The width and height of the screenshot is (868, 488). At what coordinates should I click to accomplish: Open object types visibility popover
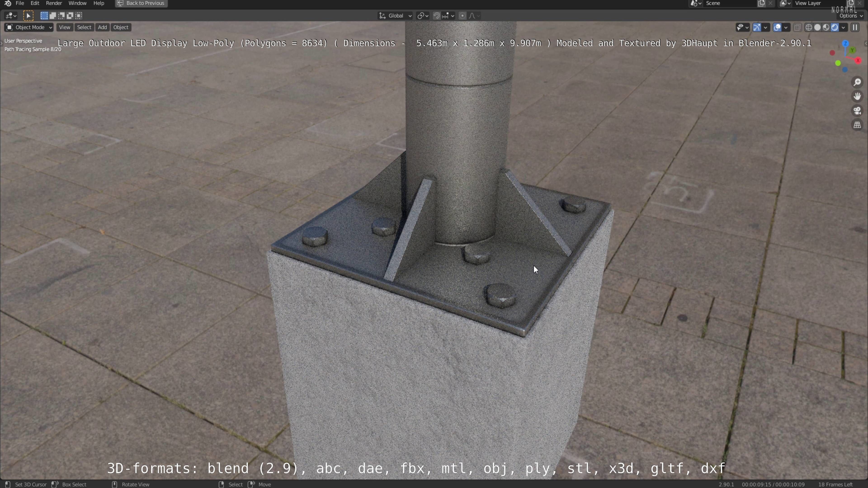tap(742, 27)
